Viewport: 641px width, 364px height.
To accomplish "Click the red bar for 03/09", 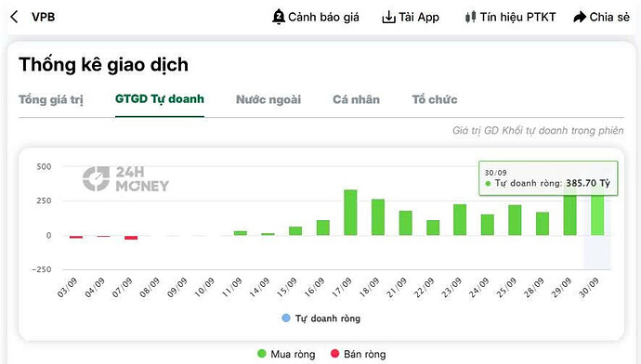I will click(x=76, y=237).
